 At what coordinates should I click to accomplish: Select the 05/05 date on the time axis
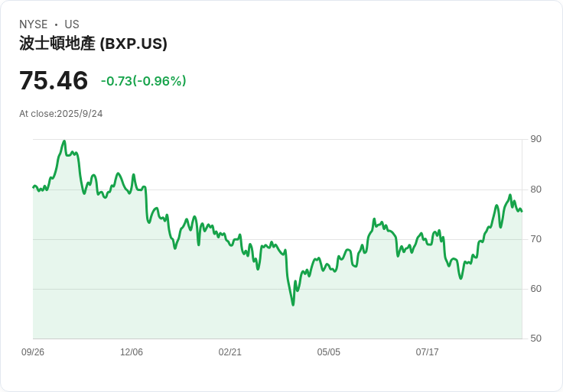tap(329, 352)
